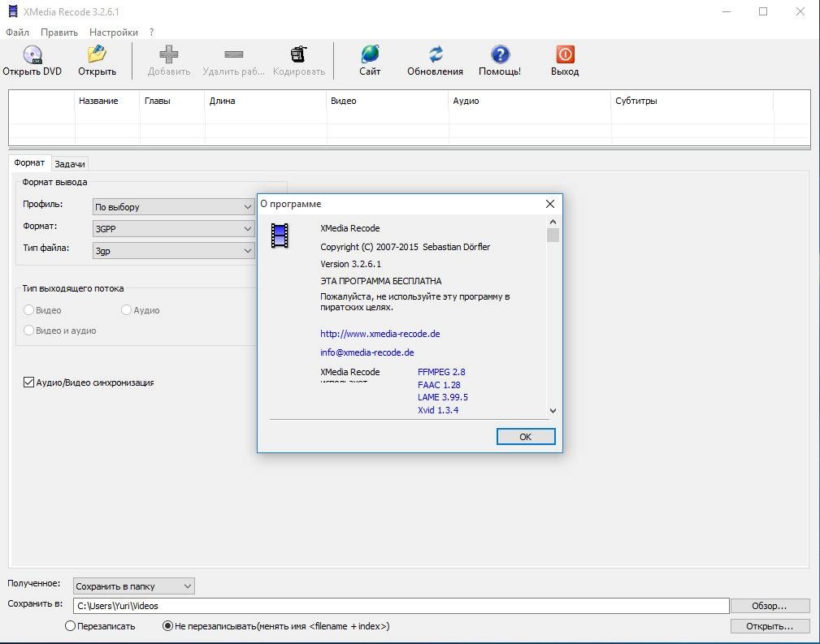Image resolution: width=820 pixels, height=644 pixels.
Task: Open Помощь! help question mark icon
Action: [x=500, y=54]
